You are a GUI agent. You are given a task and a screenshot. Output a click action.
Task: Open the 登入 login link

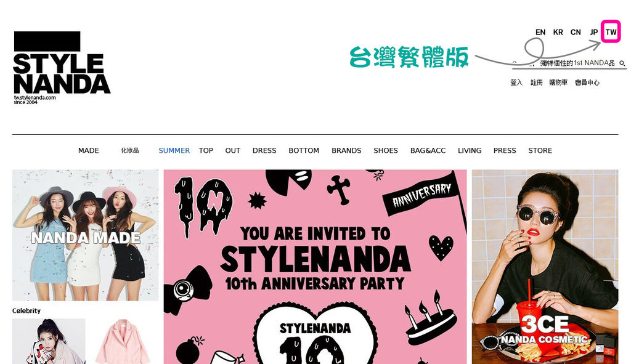click(x=516, y=83)
